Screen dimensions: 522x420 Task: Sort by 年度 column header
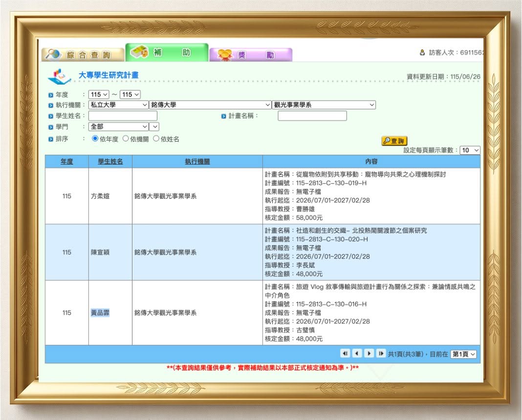66,161
